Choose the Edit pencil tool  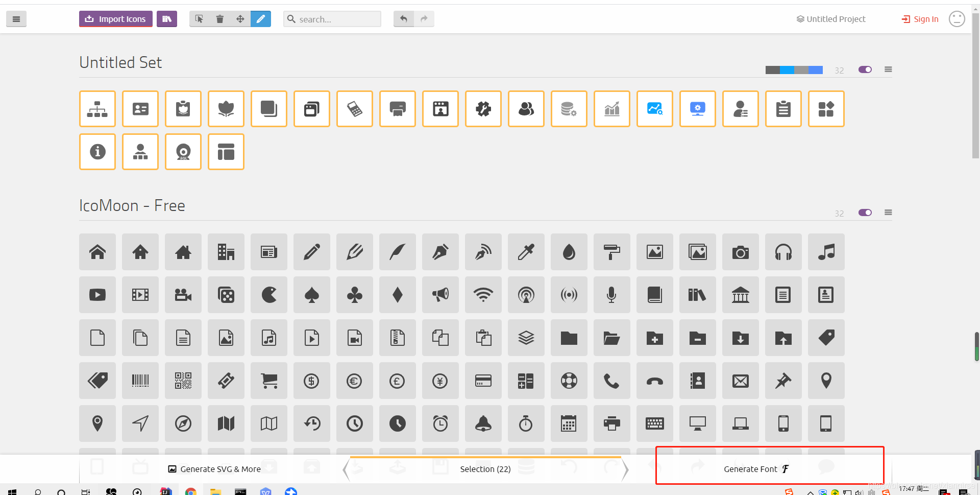[261, 19]
